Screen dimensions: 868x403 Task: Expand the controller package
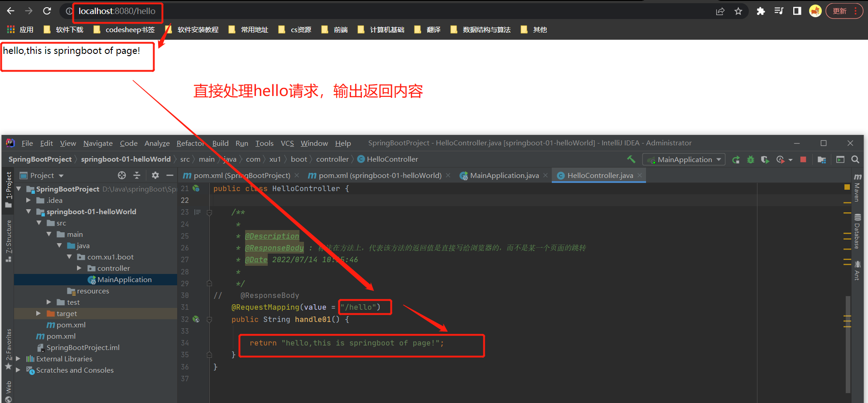click(79, 268)
